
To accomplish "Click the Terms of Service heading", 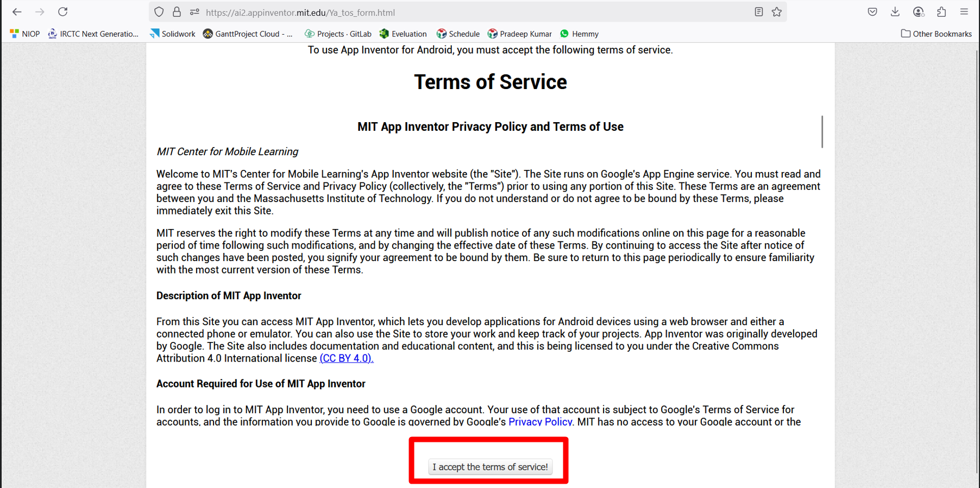I will pyautogui.click(x=490, y=82).
